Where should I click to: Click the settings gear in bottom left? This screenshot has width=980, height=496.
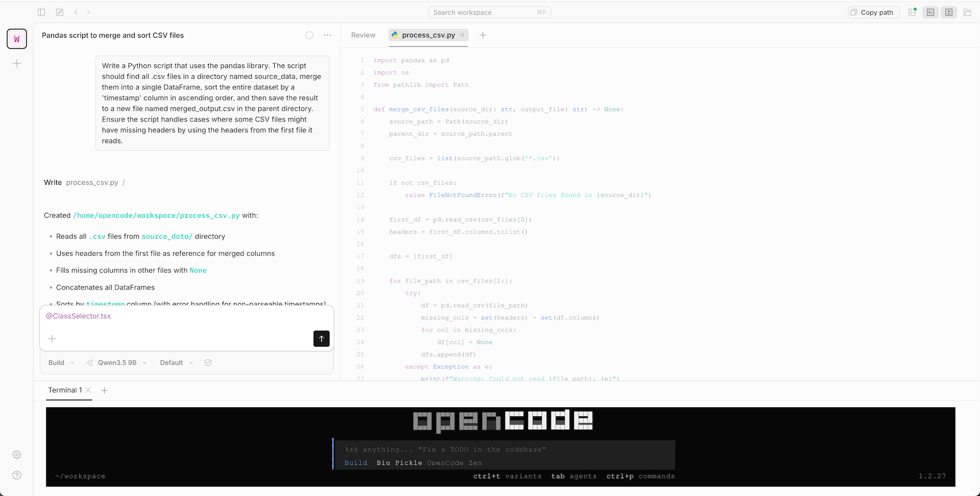[x=16, y=454]
